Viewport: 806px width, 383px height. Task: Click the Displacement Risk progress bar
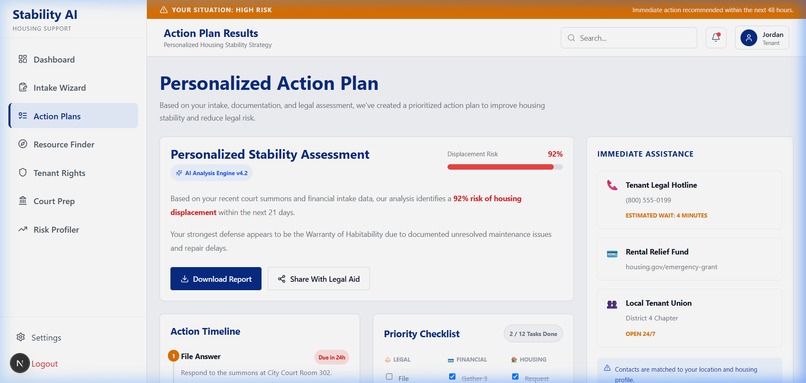click(x=505, y=167)
